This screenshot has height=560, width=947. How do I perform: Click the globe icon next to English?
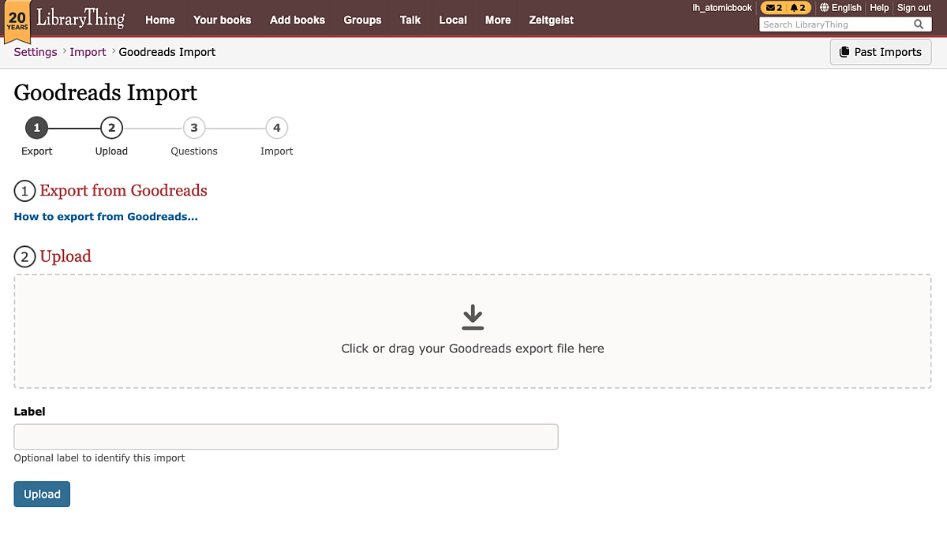click(824, 8)
